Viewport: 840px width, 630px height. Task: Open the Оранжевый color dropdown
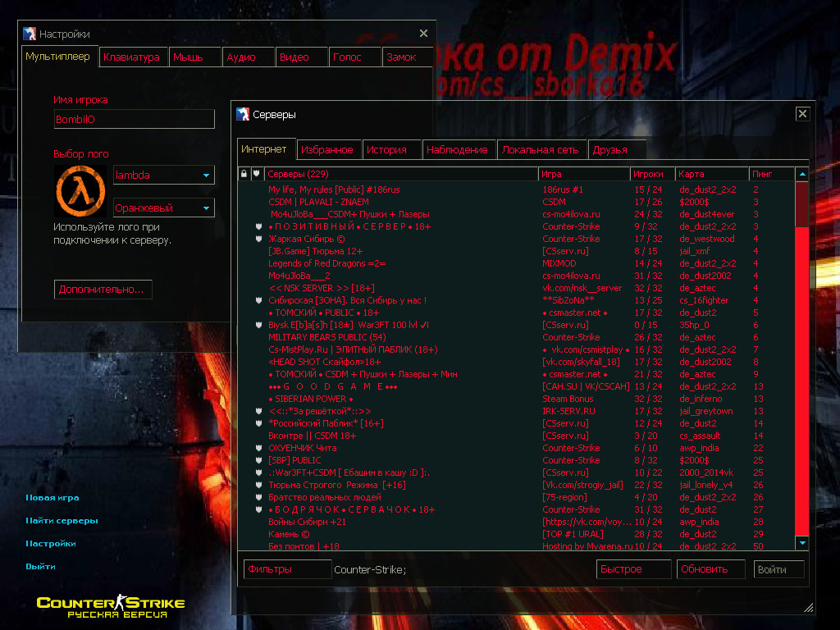164,208
